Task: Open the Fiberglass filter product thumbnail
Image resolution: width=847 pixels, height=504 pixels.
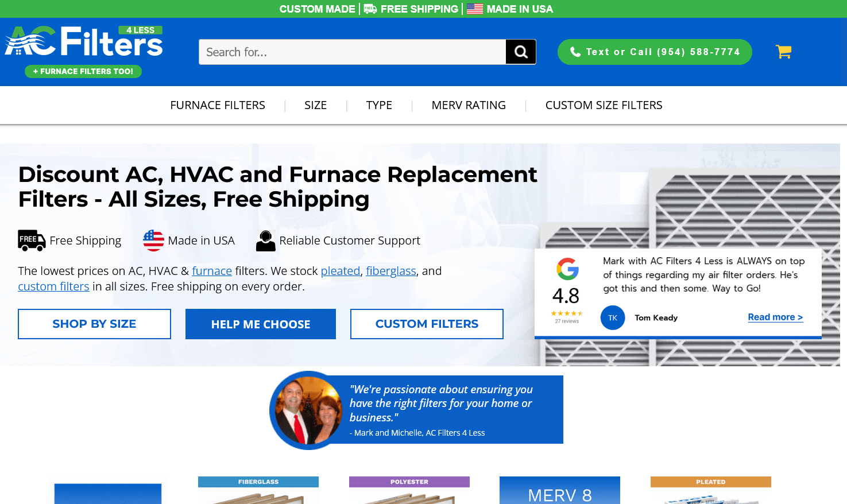Action: (x=258, y=490)
